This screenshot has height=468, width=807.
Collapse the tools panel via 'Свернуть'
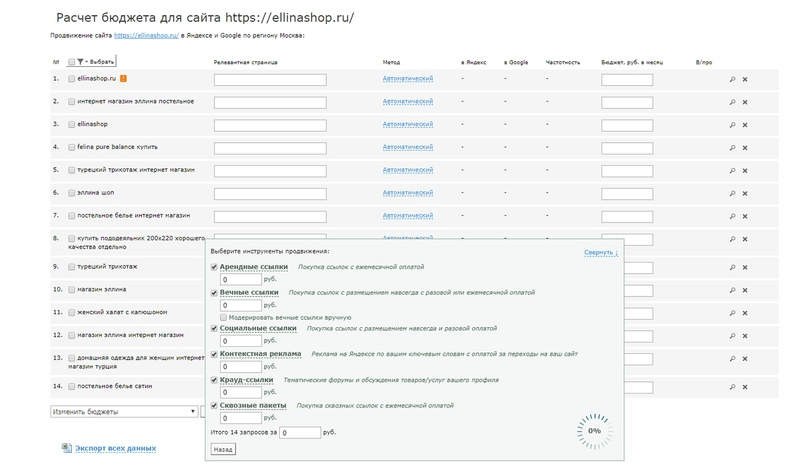[x=600, y=252]
